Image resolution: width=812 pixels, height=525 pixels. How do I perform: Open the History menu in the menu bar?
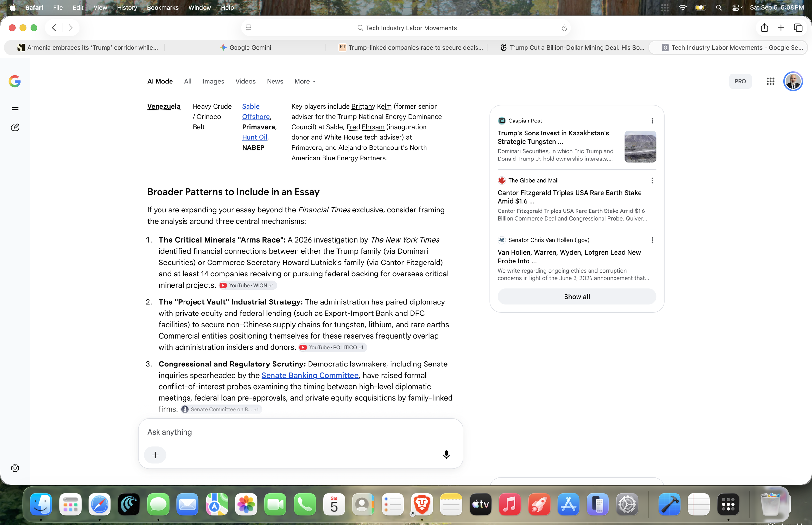click(x=127, y=7)
